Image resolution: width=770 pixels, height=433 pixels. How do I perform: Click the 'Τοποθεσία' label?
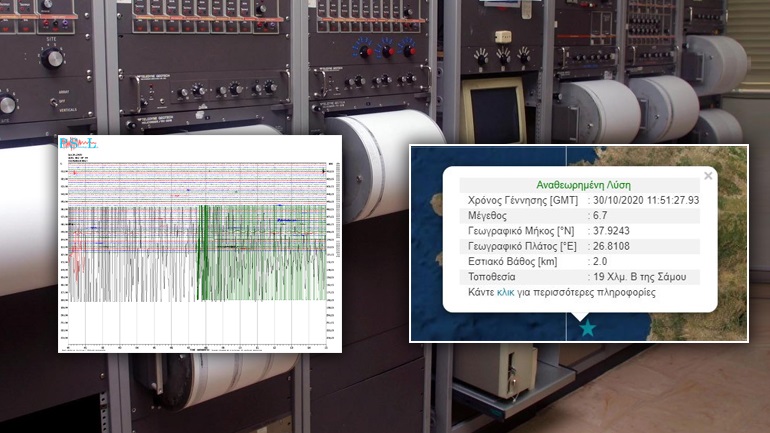(x=492, y=277)
